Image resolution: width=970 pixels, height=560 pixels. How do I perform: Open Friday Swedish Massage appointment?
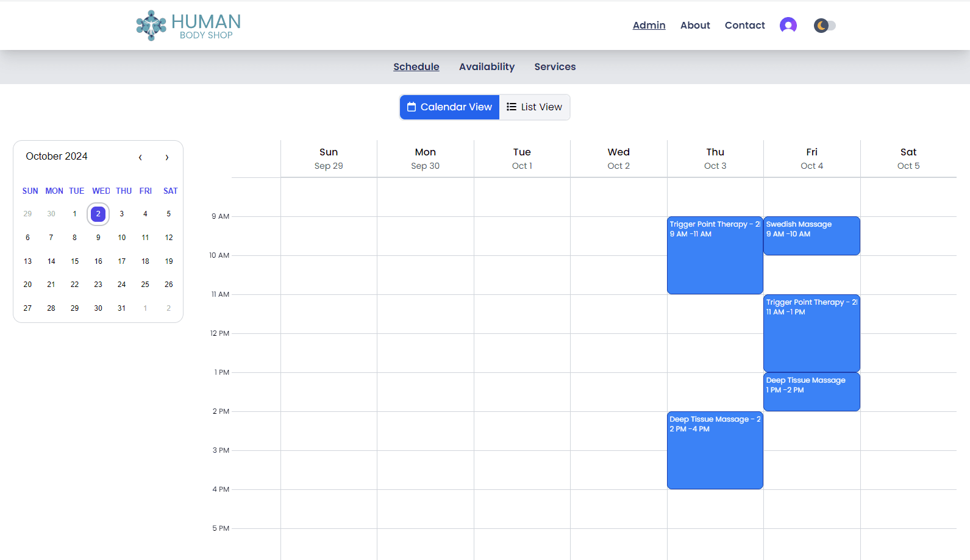[811, 236]
